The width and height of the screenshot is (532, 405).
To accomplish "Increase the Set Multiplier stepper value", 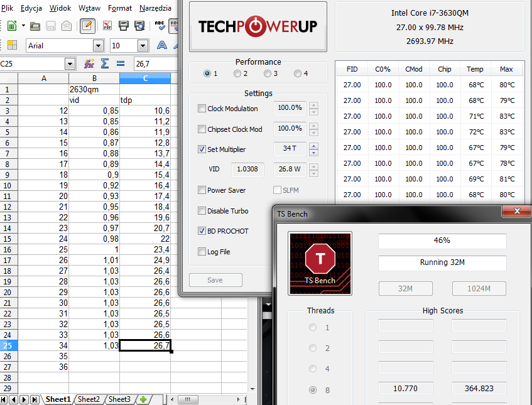I will [314, 146].
